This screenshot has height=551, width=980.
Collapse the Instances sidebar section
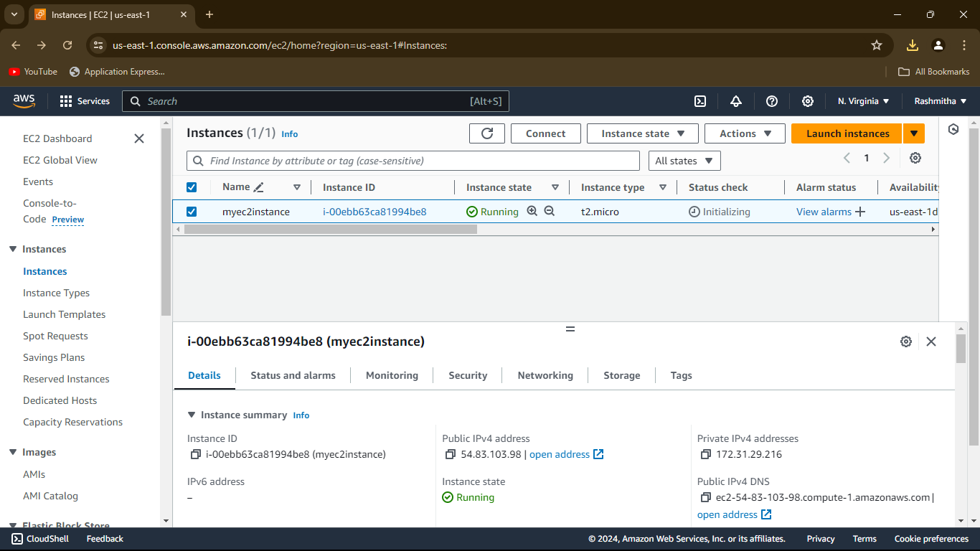tap(13, 249)
